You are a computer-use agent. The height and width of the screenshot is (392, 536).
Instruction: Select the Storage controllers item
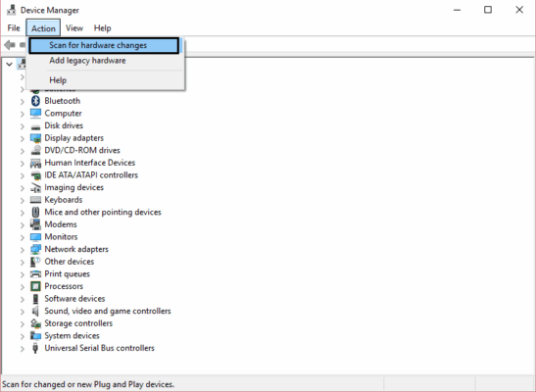tap(78, 323)
